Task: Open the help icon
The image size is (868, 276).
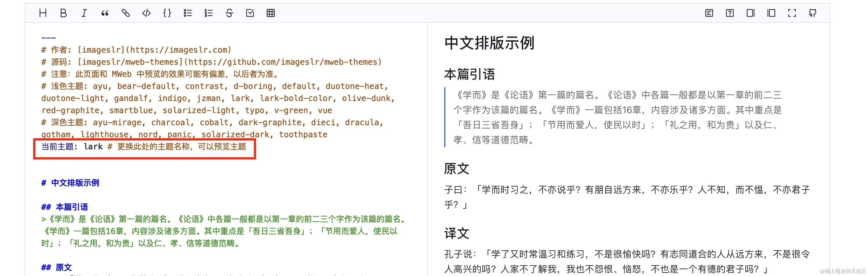Action: (730, 13)
